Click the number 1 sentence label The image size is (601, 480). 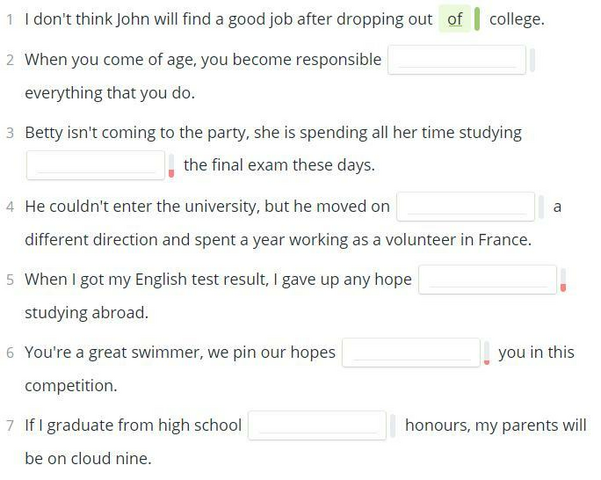pyautogui.click(x=10, y=19)
